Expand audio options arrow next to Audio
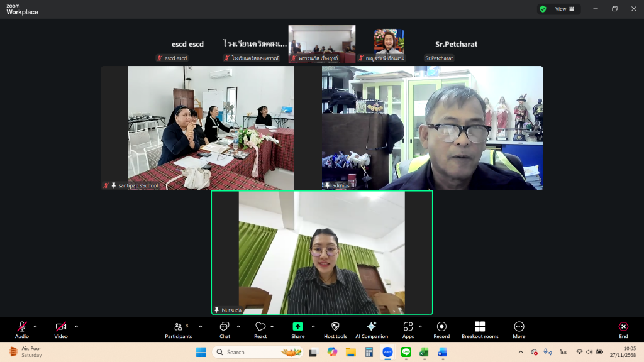 [35, 326]
